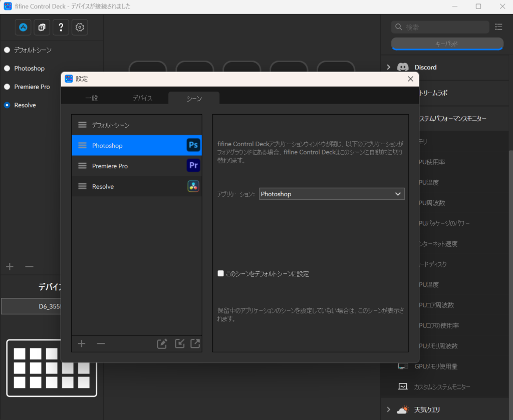Expand the 天気クエリ category
The width and height of the screenshot is (513, 420).
tap(388, 409)
